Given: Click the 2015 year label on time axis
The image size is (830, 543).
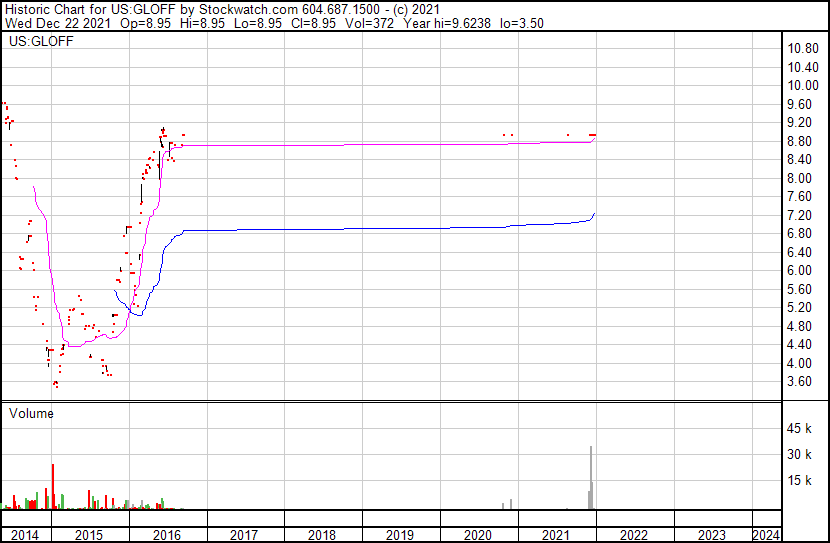Looking at the screenshot, I should (89, 535).
